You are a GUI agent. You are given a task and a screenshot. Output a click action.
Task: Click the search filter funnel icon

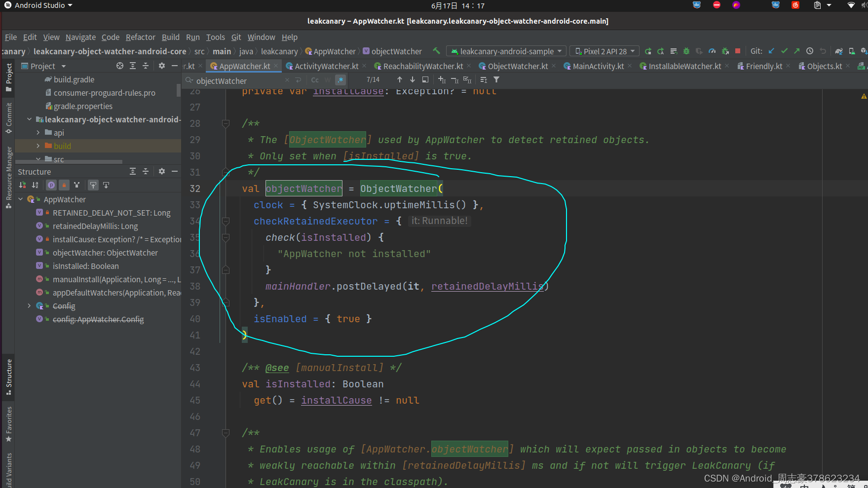pos(496,79)
